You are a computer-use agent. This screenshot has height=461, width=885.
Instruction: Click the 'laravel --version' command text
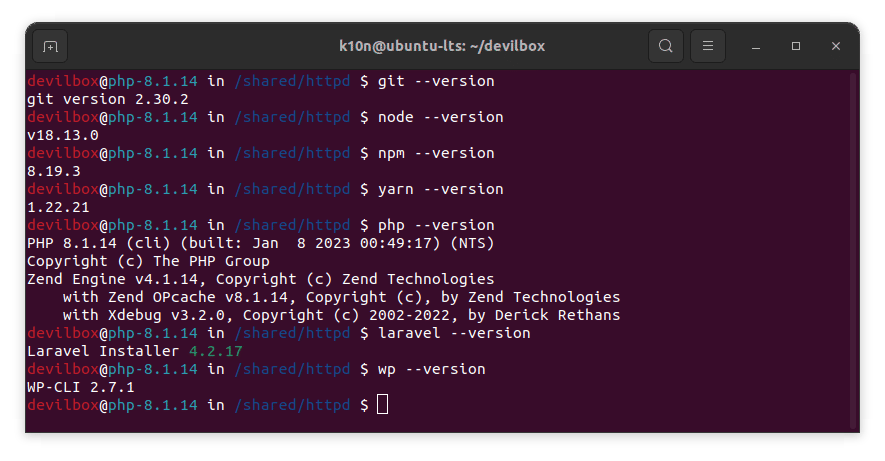(454, 333)
